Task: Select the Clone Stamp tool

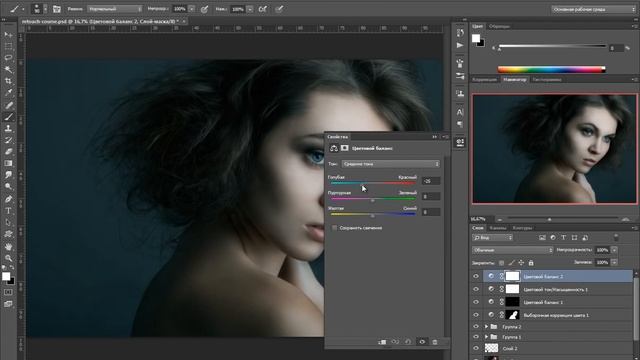Action: coord(8,129)
